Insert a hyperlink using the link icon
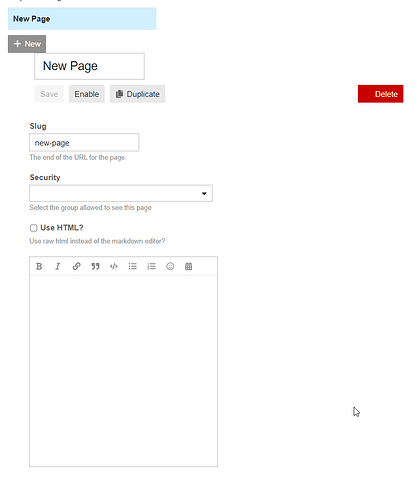Viewport: 417px width, 500px height. 76,266
